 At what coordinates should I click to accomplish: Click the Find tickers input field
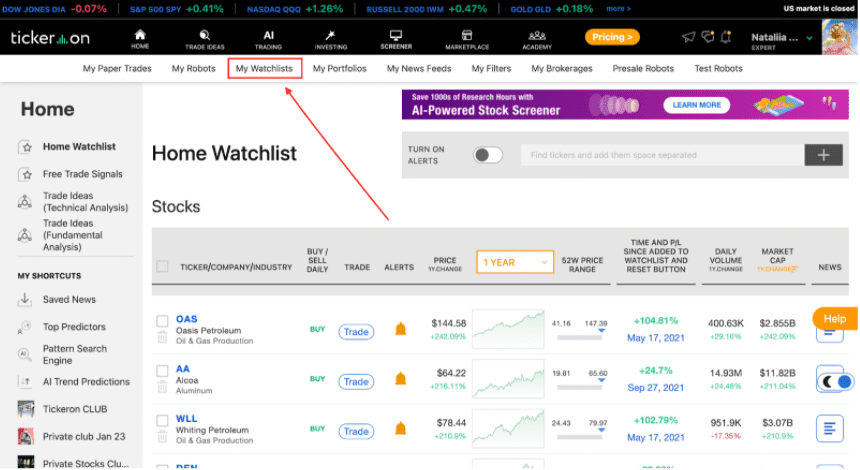coord(663,155)
